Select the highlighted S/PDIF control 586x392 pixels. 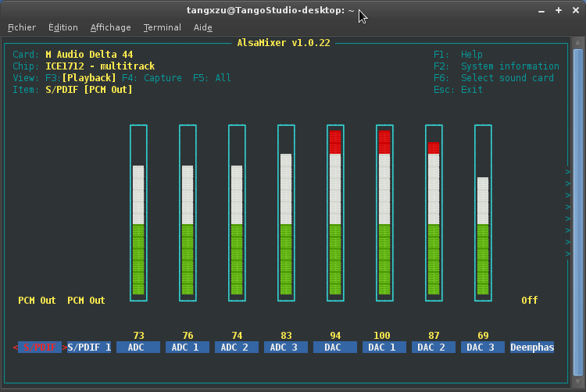coord(41,347)
